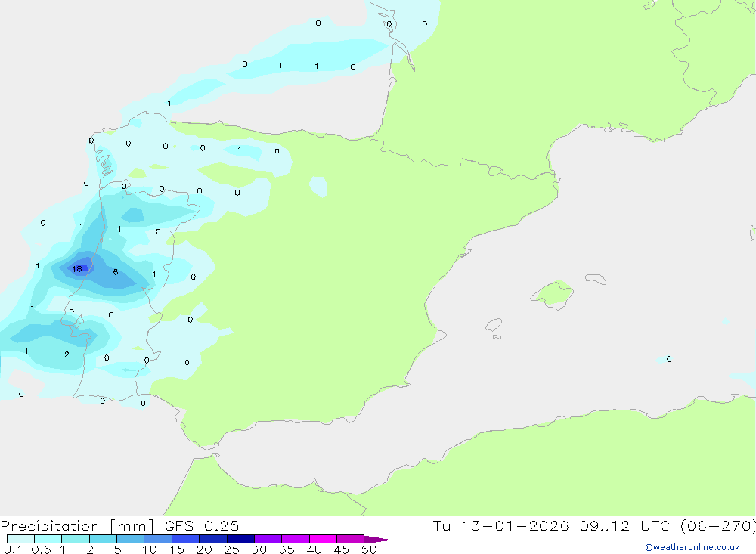756x554 pixels.
Task: Click the 'GFS 0.25' model label
Action: [202, 525]
